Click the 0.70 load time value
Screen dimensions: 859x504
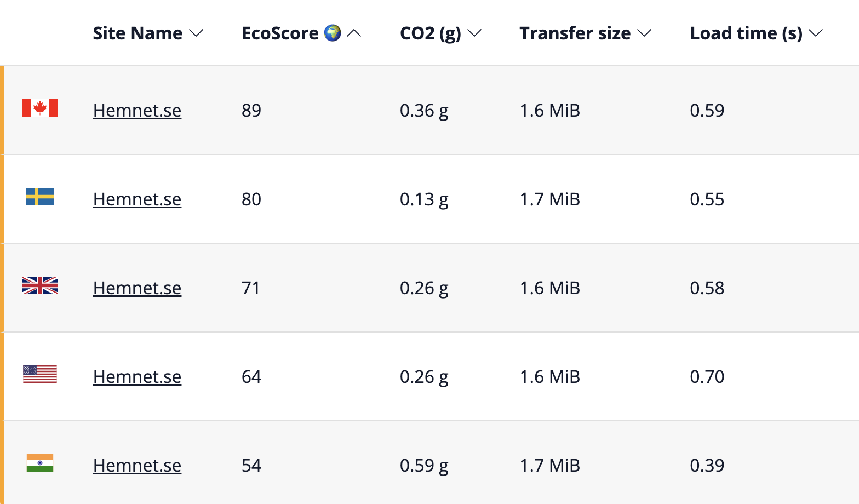pos(707,377)
